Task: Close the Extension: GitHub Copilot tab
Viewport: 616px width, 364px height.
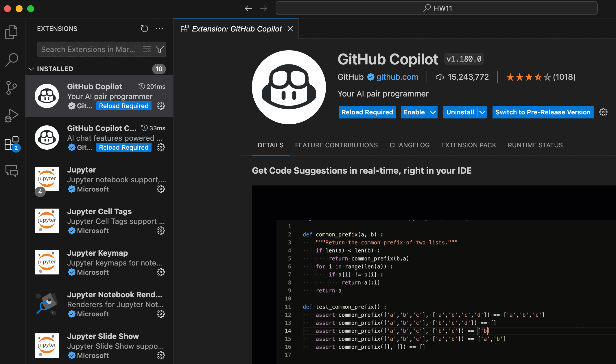Action: pos(290,29)
